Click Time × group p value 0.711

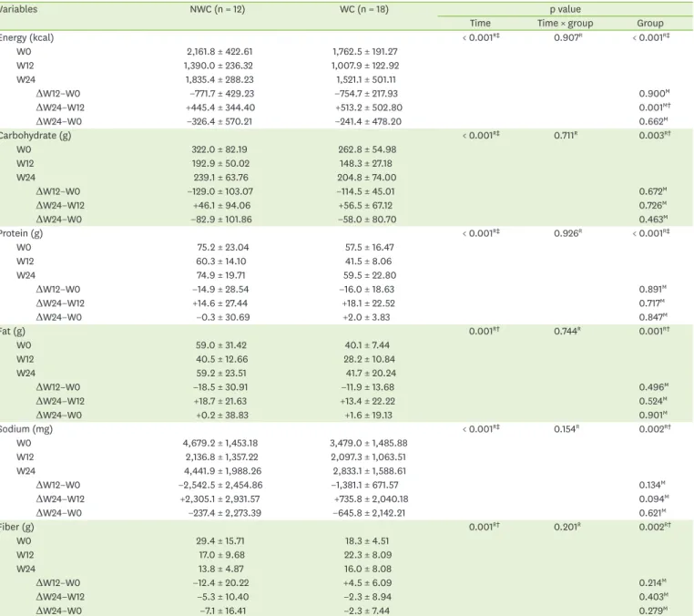pos(566,136)
